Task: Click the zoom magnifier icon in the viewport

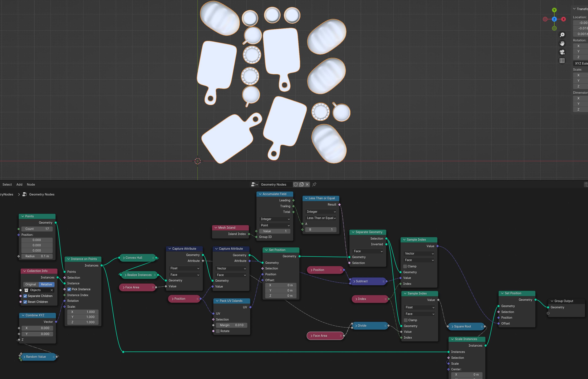Action: tap(562, 35)
